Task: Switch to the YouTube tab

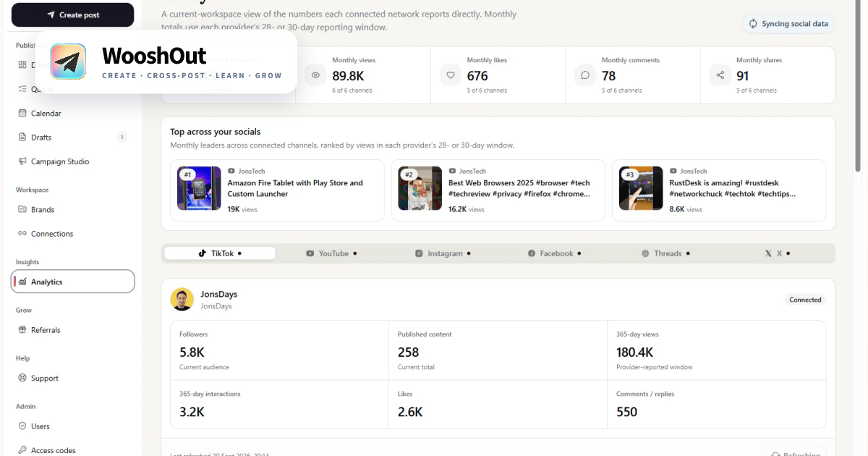Action: [x=331, y=253]
